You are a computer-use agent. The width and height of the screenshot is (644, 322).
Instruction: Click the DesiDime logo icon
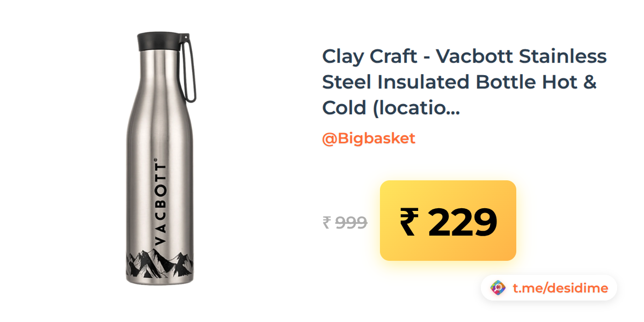click(499, 288)
